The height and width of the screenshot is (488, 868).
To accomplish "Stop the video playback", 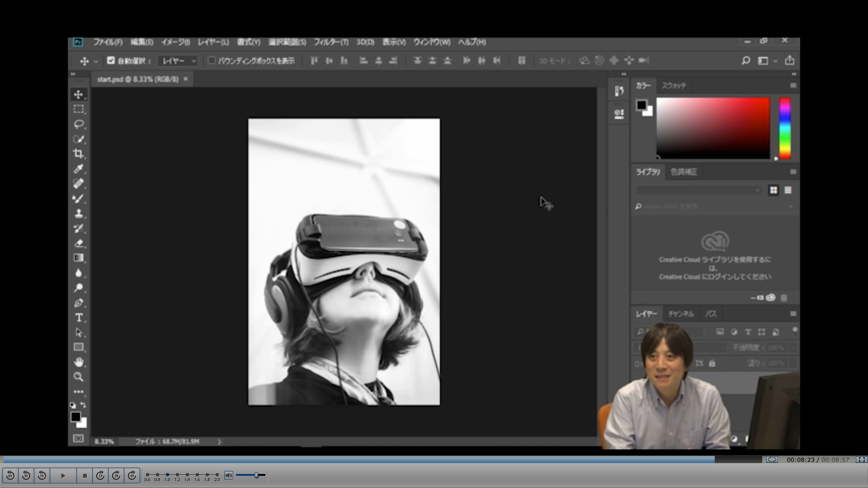I will coord(85,475).
